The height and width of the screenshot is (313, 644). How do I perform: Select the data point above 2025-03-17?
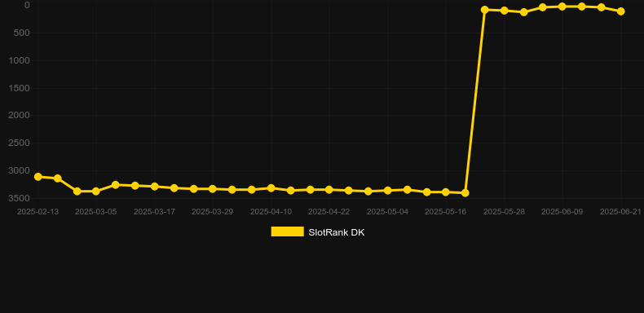[x=154, y=187]
